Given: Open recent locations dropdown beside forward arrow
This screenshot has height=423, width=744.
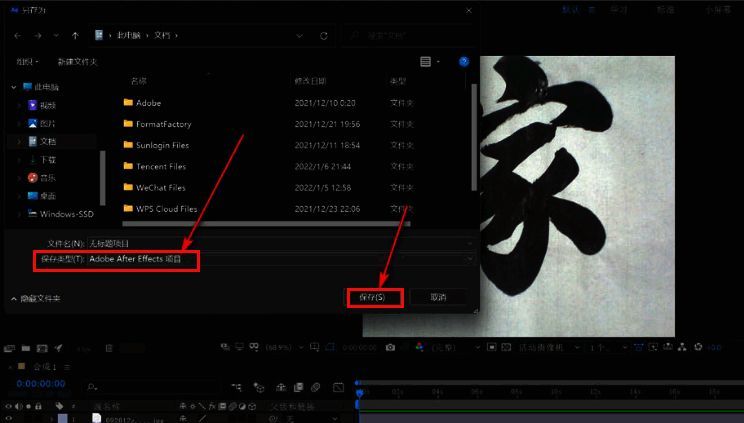Looking at the screenshot, I should (x=56, y=36).
